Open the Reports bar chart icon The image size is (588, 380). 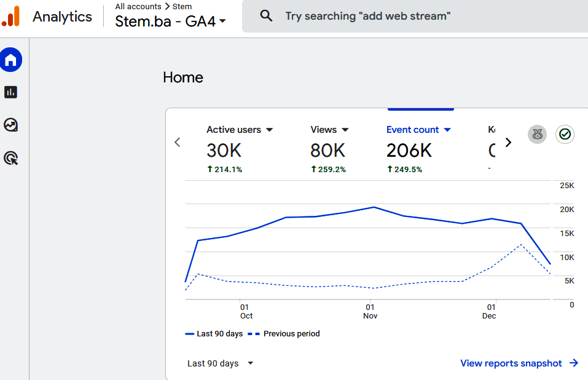pos(11,92)
